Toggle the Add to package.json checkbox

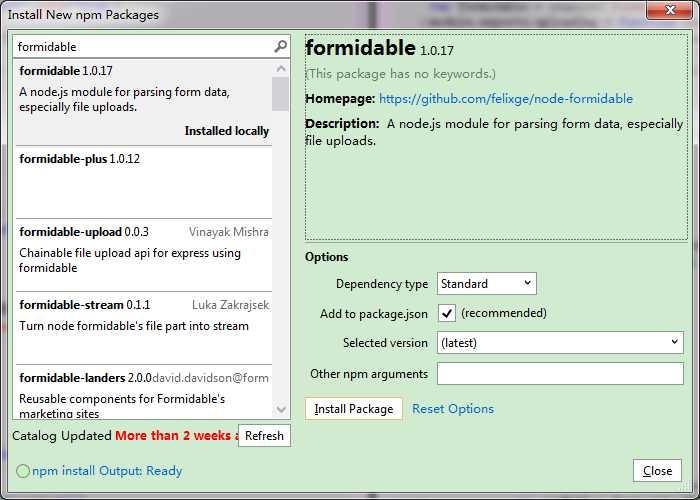446,313
